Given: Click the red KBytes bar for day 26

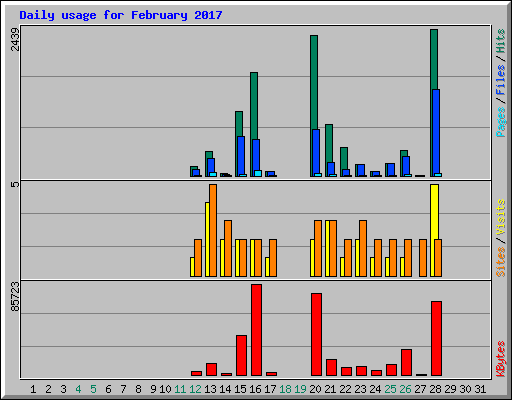Looking at the screenshot, I should [x=406, y=362].
